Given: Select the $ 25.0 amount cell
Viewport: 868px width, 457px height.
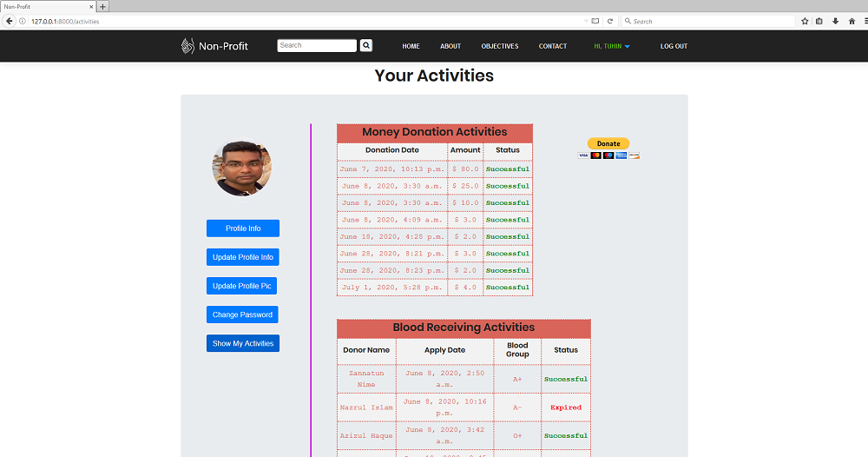Looking at the screenshot, I should point(465,186).
